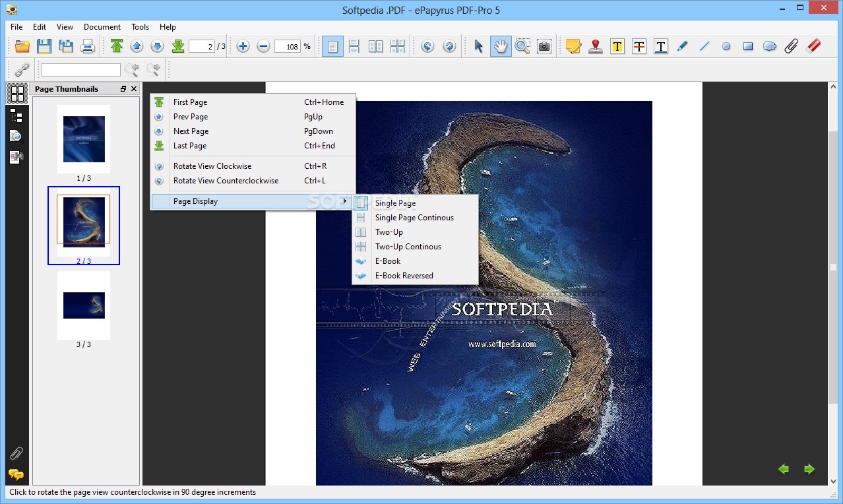Viewport: 843px width, 504px height.
Task: Print the document via printer icon
Action: 88,46
